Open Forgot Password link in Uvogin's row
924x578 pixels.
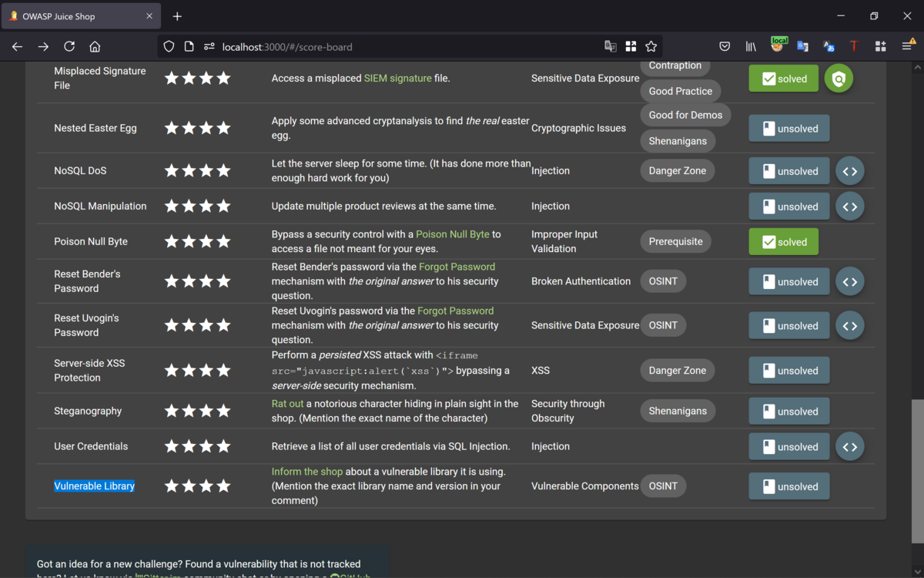(456, 311)
